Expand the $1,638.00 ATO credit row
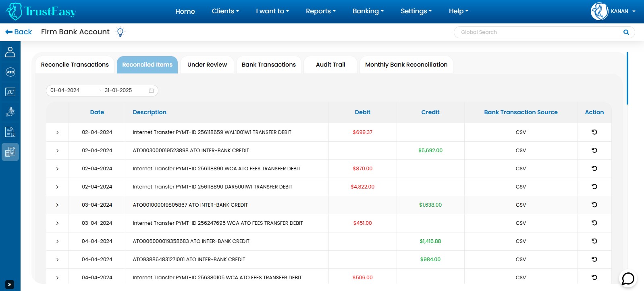This screenshot has height=291, width=644. [57, 205]
